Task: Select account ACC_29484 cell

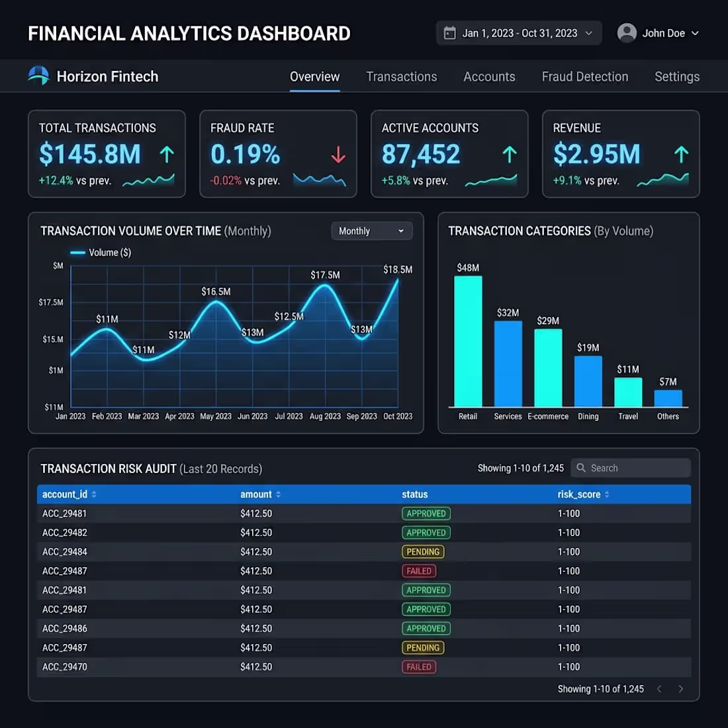Action: 65,551
